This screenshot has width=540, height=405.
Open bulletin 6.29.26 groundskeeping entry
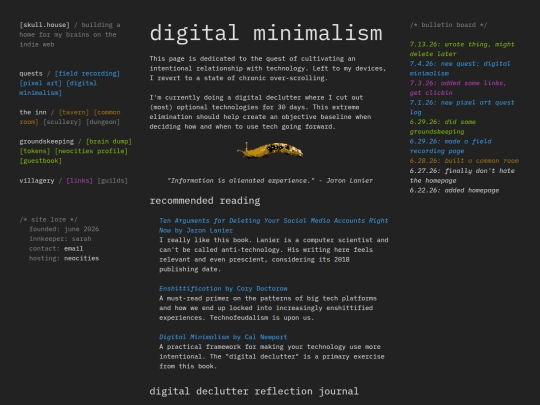coord(443,127)
